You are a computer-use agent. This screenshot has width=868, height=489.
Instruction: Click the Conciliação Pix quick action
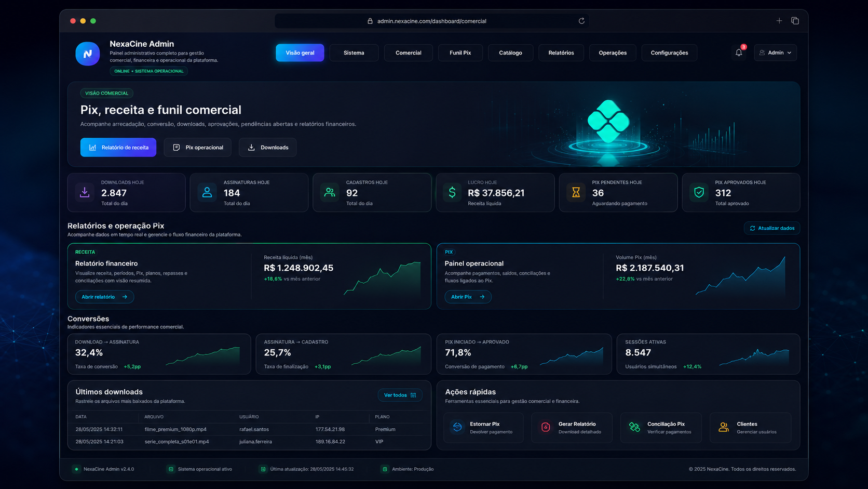[x=661, y=428]
